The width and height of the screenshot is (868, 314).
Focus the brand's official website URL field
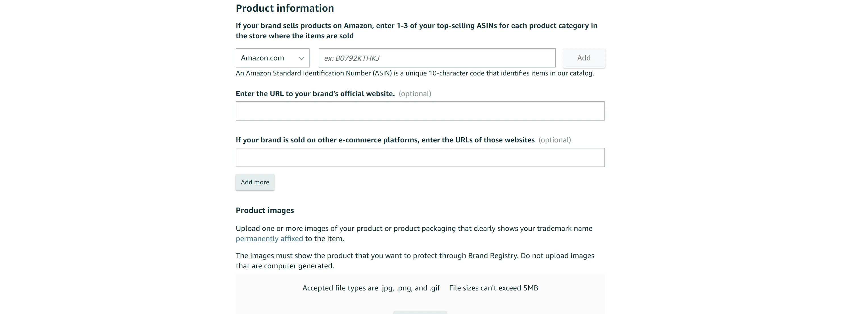click(420, 111)
